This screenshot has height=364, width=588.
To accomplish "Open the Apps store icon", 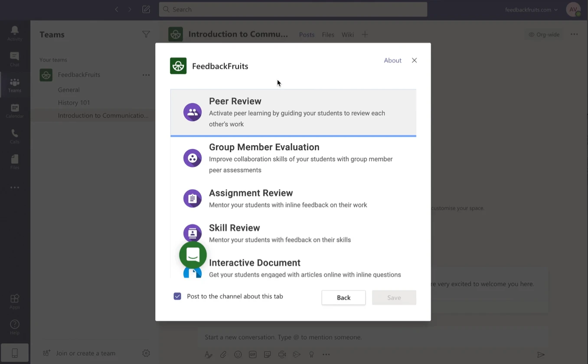I will [14, 301].
